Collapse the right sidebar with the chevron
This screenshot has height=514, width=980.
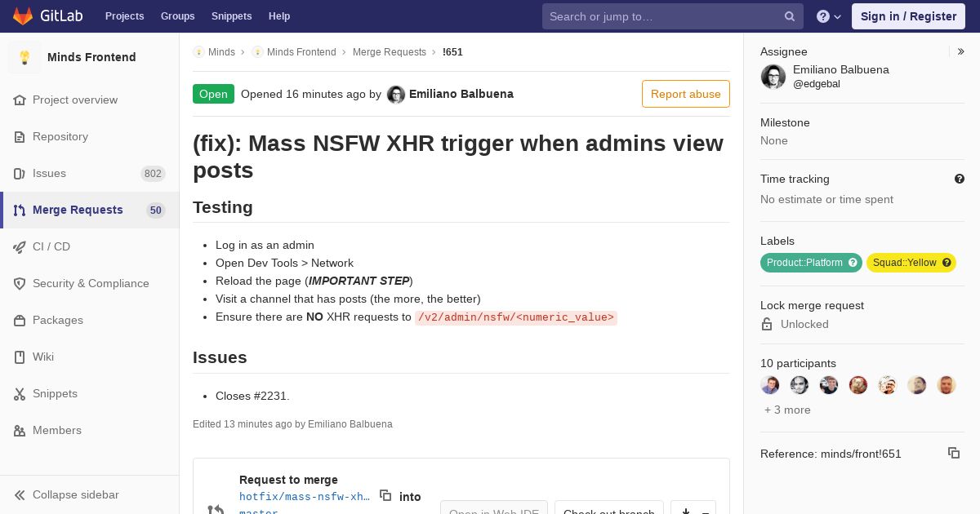point(961,51)
